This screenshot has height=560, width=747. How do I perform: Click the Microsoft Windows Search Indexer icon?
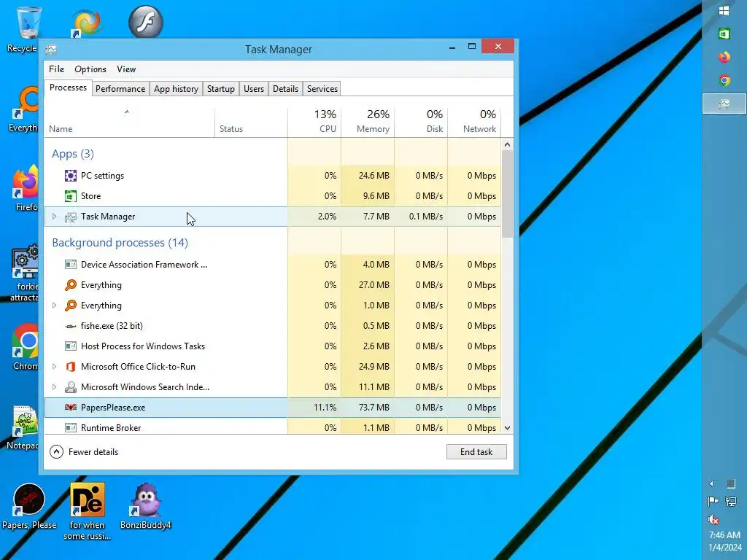point(71,387)
